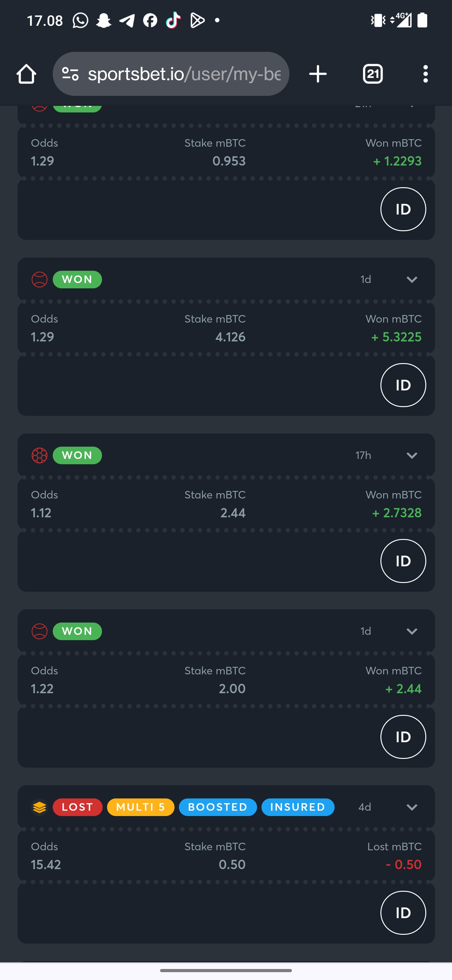This screenshot has width=452, height=980.
Task: Open new tab with plus icon
Action: pos(318,74)
